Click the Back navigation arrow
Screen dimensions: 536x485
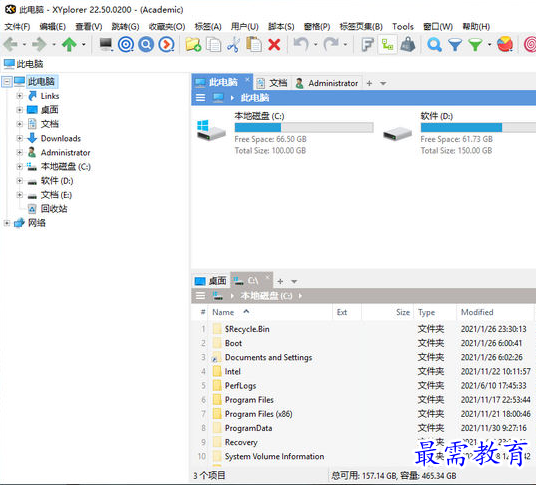(10, 44)
